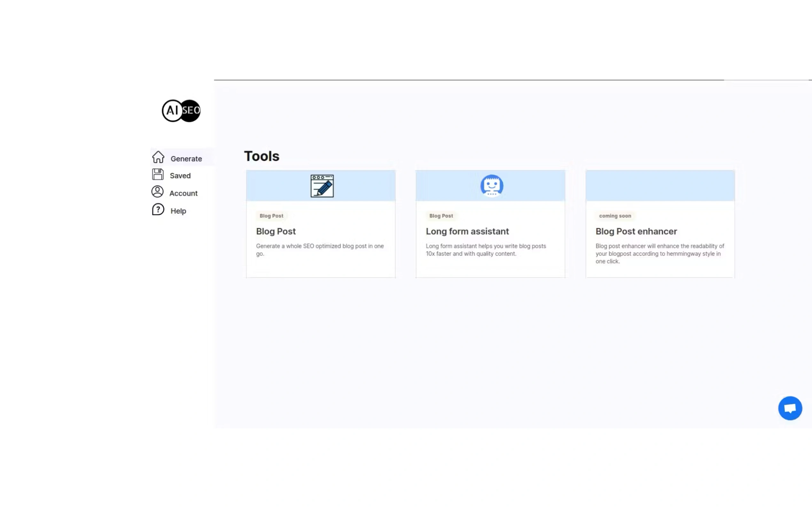Click the Help question mark icon
This screenshot has width=812, height=508.
click(x=158, y=210)
